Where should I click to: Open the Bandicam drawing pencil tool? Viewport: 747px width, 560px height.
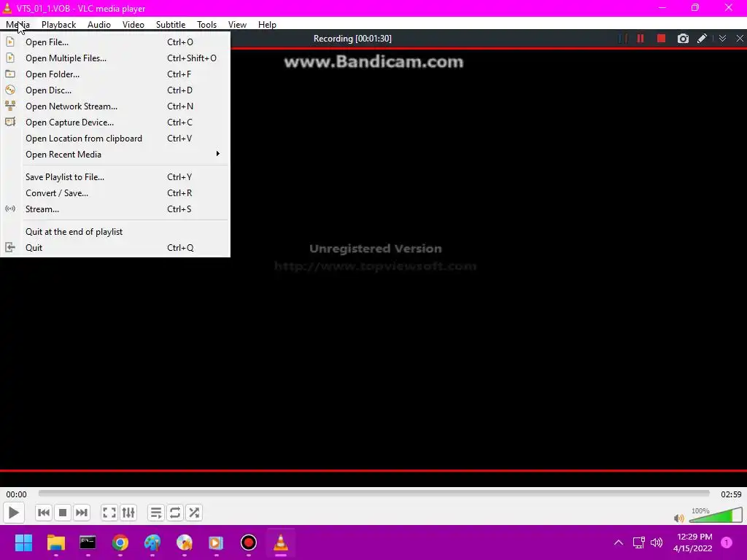tap(702, 39)
